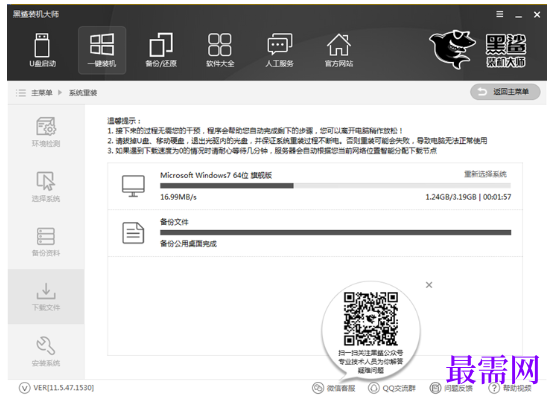Click 重新选择系统 link
Screen dimensions: 558x401
pyautogui.click(x=485, y=174)
